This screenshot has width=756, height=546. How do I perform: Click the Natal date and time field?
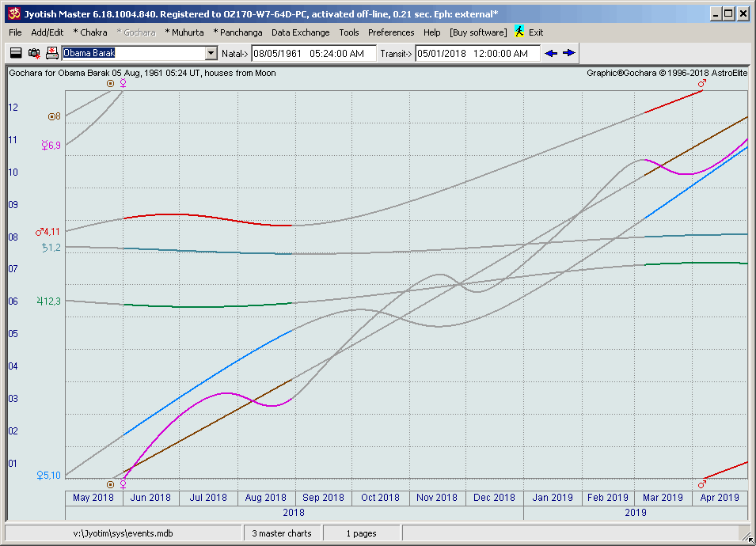[313, 53]
